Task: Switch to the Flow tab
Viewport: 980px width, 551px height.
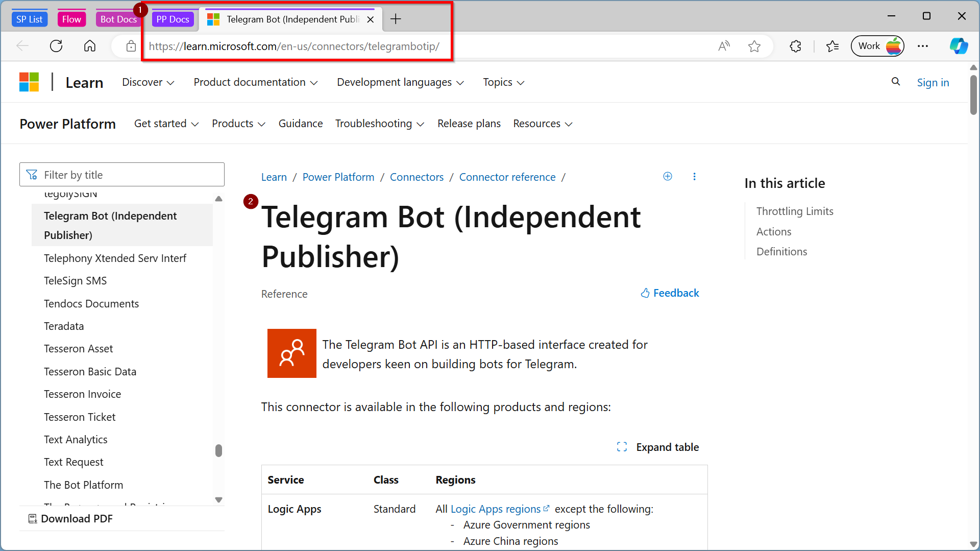Action: pyautogui.click(x=71, y=19)
